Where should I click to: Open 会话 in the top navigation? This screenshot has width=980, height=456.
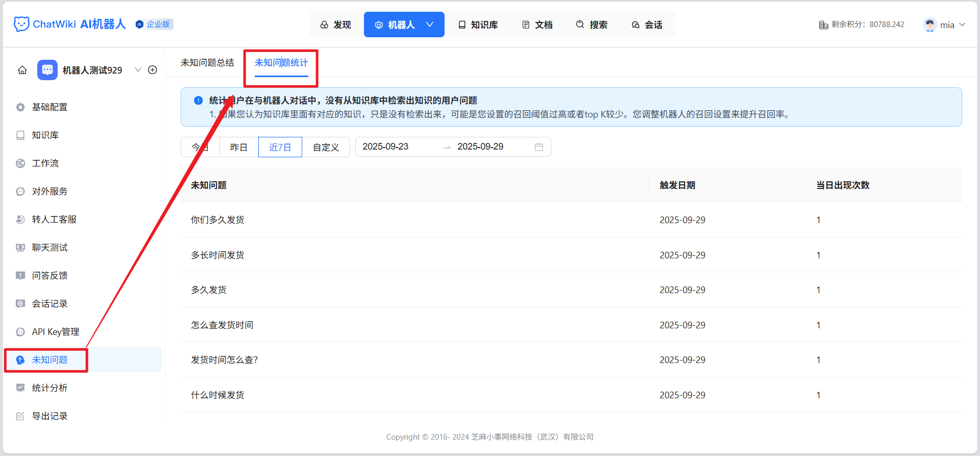647,25
